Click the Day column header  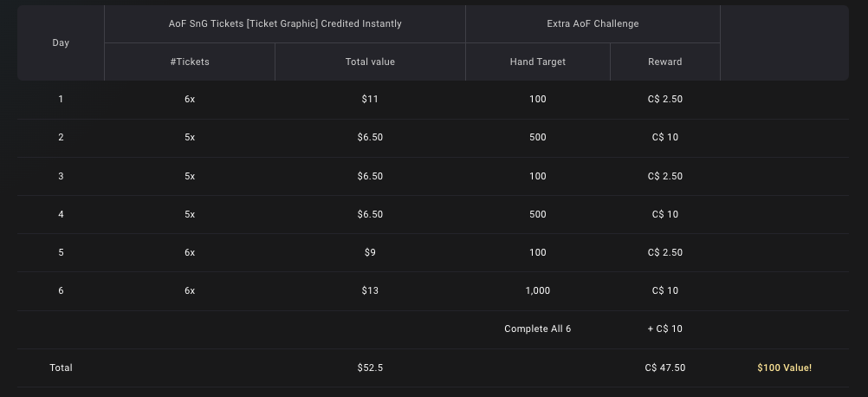tap(61, 43)
